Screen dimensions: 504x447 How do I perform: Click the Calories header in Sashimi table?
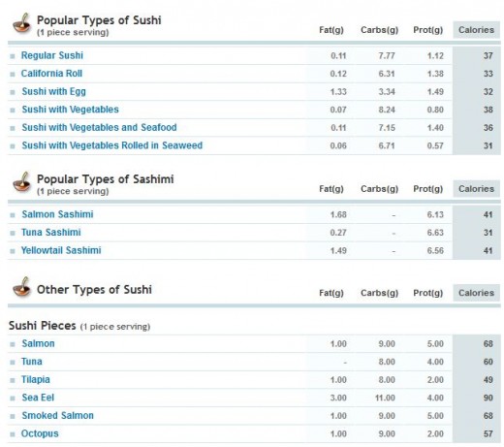476,189
